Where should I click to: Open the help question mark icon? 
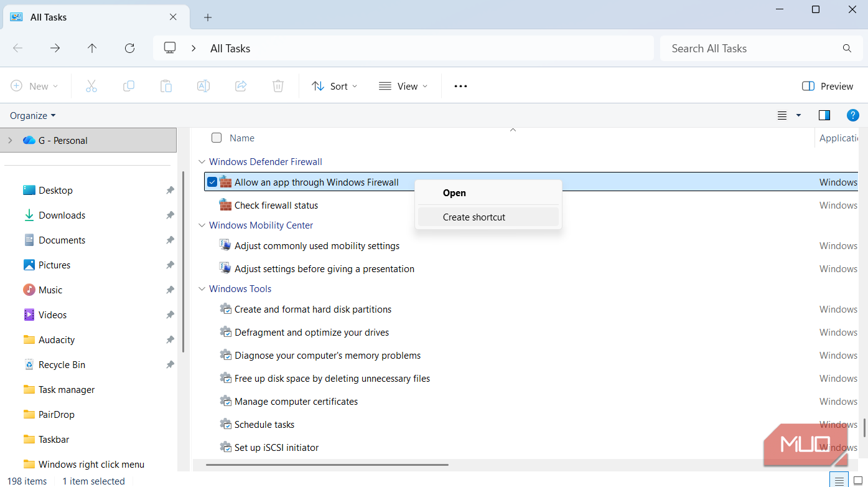[x=853, y=115]
